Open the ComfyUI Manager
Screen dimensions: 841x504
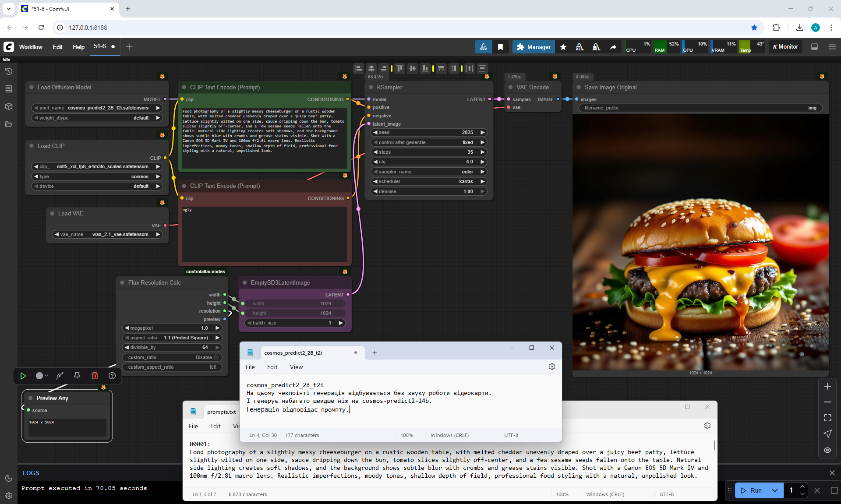(x=534, y=47)
